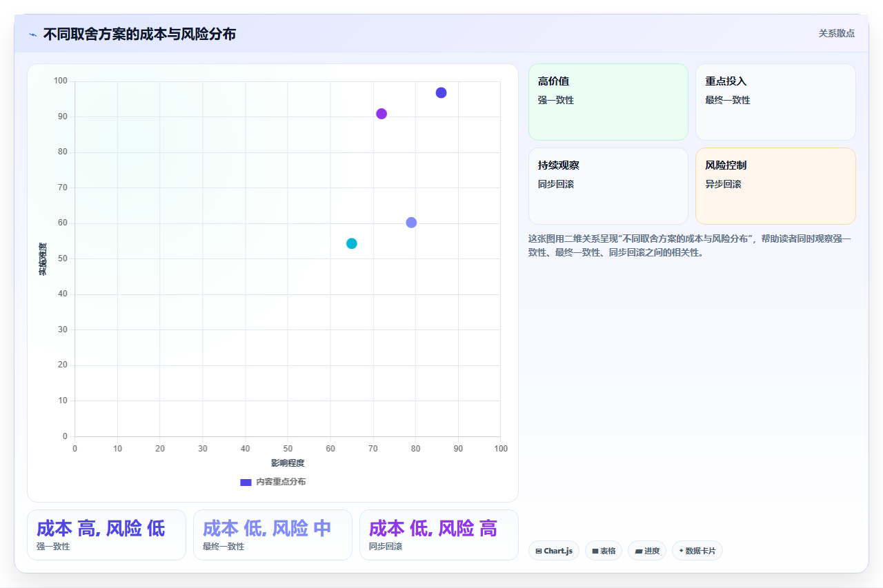Click the y-axis tick label 100

61,81
